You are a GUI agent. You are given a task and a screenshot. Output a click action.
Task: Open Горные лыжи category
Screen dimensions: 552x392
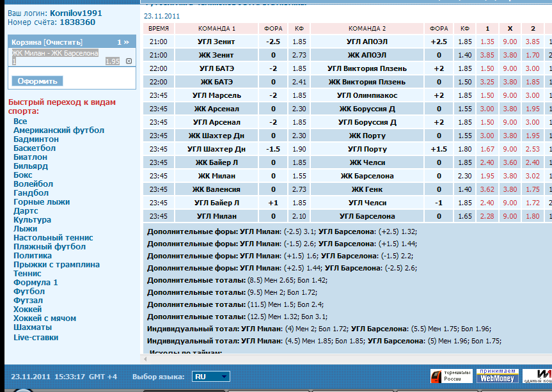click(42, 202)
